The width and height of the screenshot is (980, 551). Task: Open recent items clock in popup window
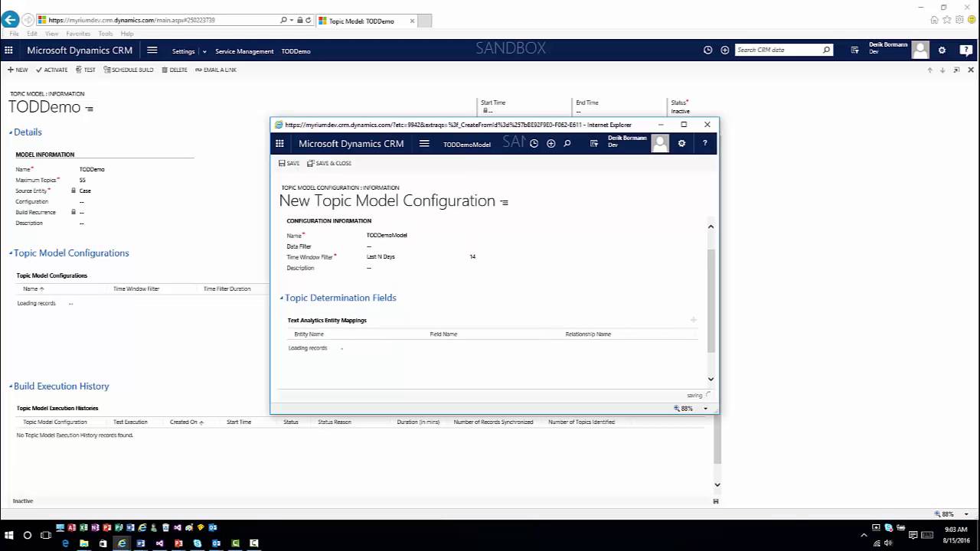(534, 143)
